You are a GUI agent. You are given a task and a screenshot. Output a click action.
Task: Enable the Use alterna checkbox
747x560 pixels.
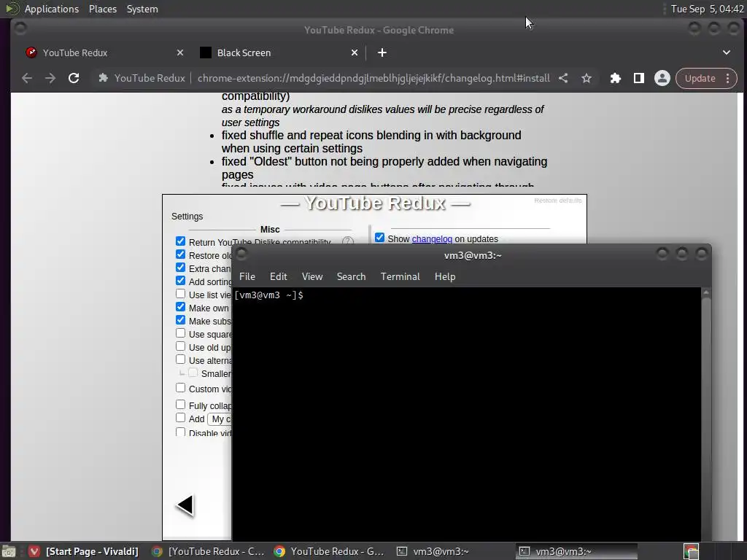[180, 359]
